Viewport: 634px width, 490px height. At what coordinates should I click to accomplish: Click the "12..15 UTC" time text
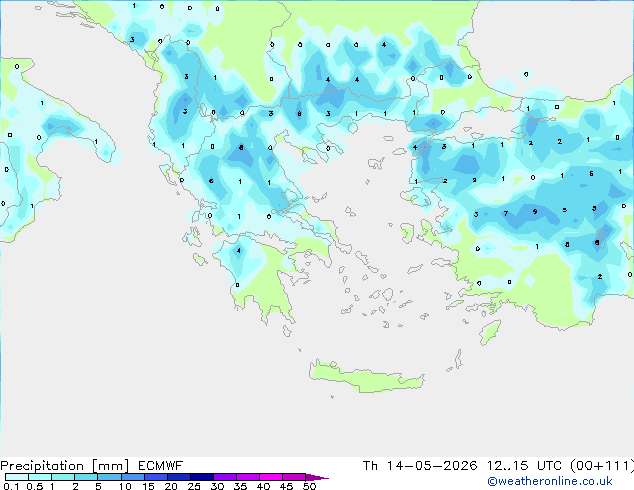click(x=524, y=466)
